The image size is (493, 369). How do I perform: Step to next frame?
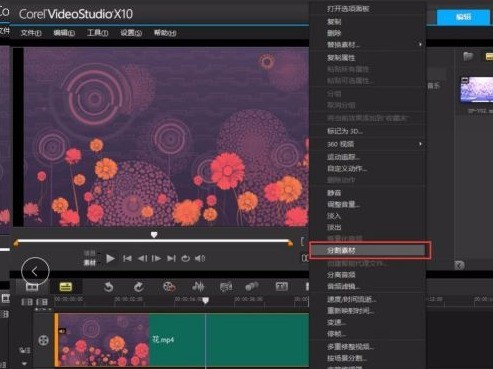[156, 258]
